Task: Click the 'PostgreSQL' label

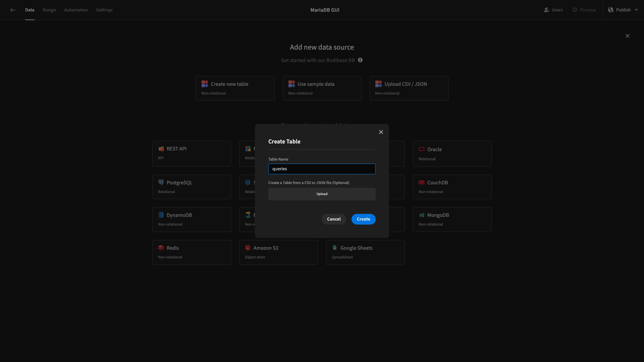Action: [x=179, y=183]
